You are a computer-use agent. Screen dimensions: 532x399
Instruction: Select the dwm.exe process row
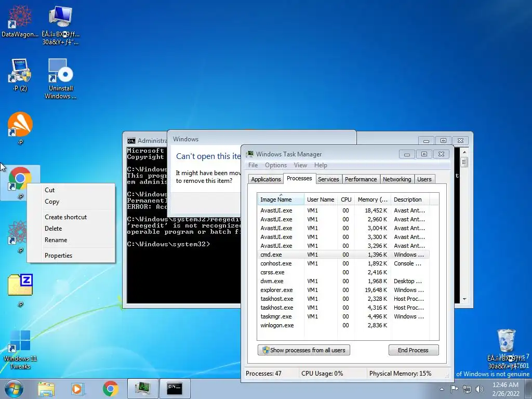tap(343, 281)
